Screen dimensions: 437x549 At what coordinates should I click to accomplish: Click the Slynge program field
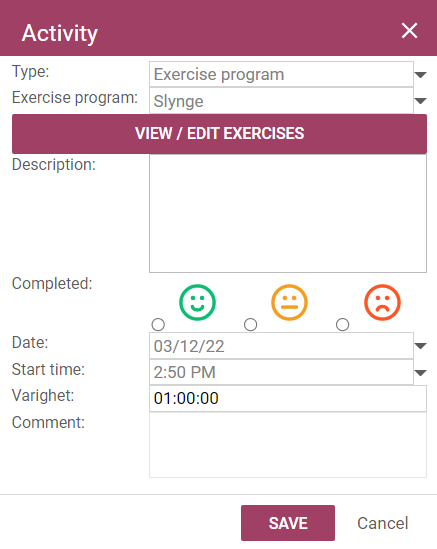[x=281, y=101]
